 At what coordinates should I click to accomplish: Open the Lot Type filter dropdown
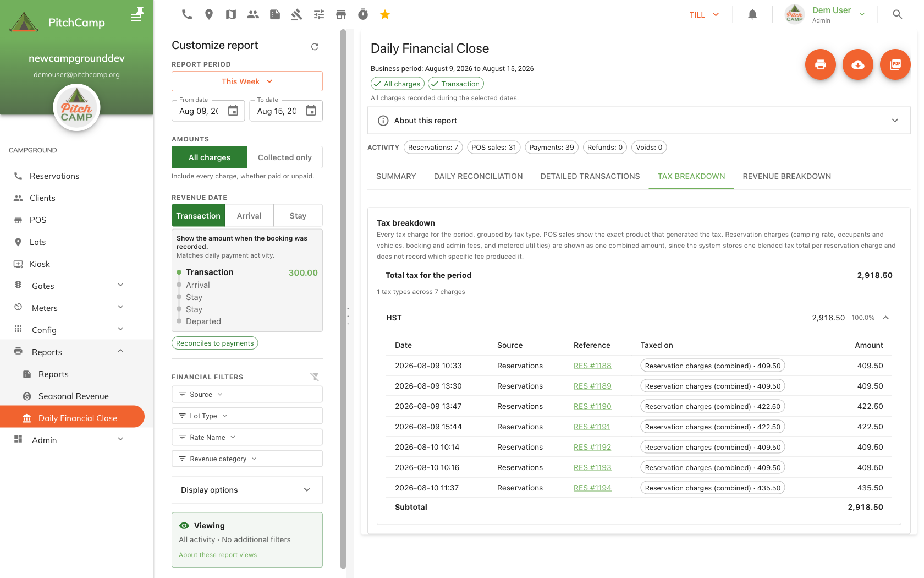[247, 416]
